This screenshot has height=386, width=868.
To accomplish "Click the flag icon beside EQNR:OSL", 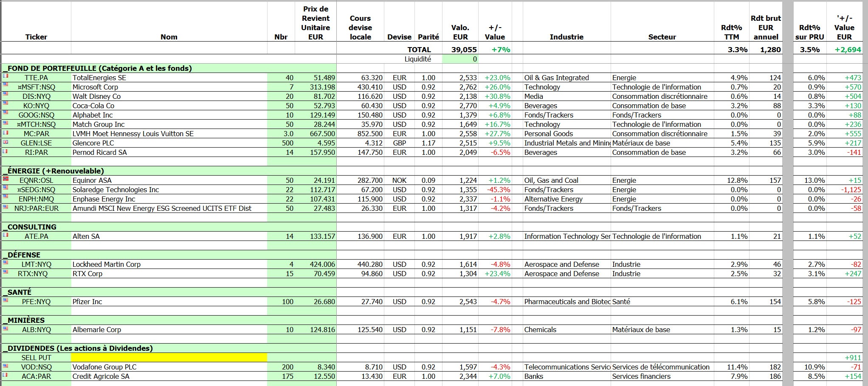I will [x=6, y=179].
